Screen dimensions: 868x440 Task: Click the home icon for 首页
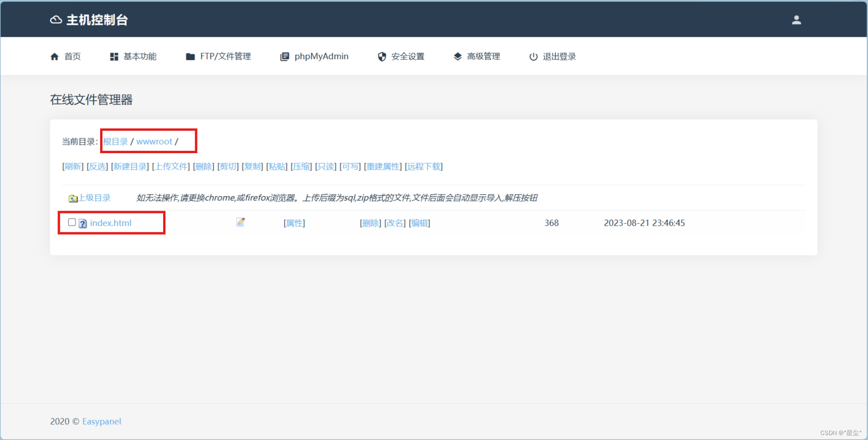54,57
